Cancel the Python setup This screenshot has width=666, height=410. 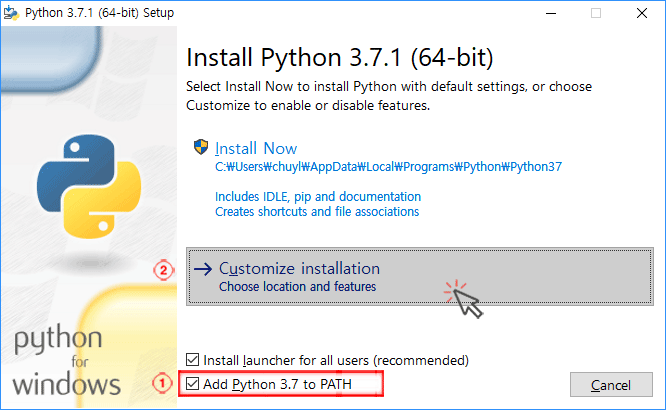pyautogui.click(x=611, y=385)
